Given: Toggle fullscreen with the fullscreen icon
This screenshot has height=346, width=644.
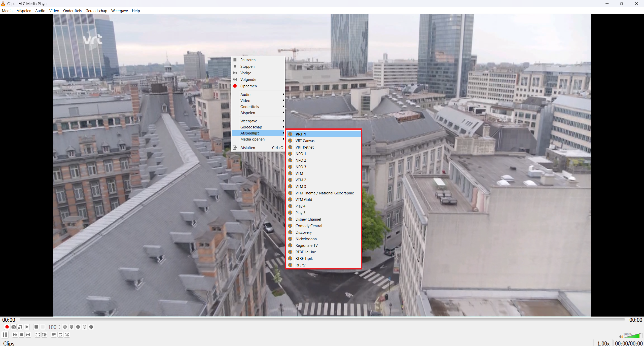Looking at the screenshot, I should pyautogui.click(x=38, y=335).
